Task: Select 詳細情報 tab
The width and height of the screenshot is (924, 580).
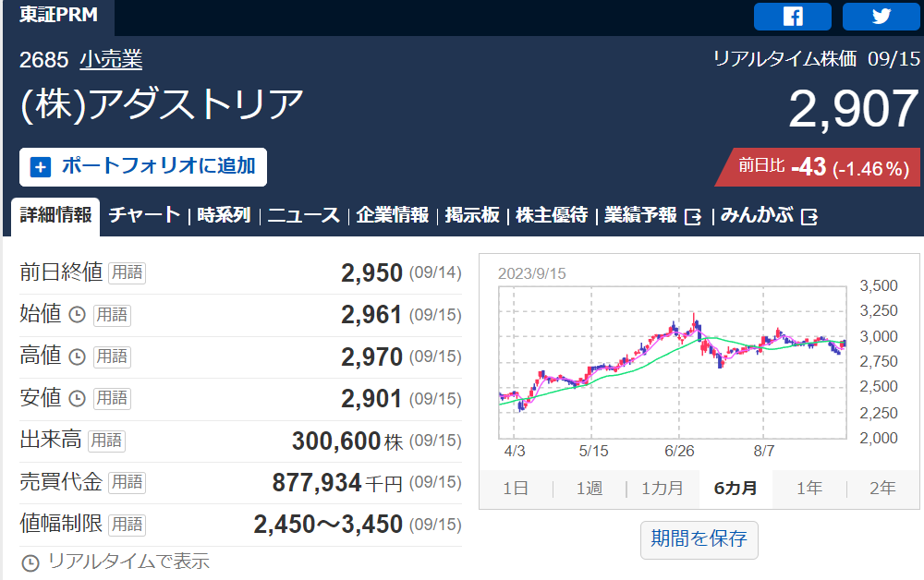Action: 55,216
